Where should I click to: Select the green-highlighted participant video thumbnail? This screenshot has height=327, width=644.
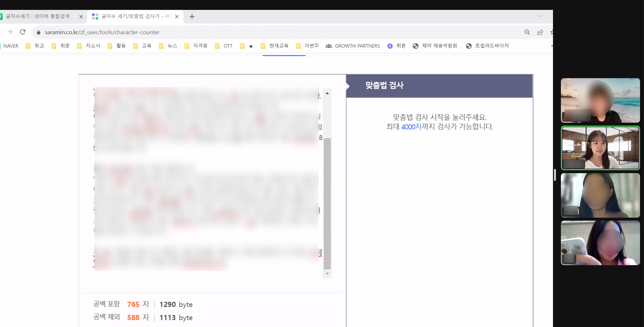(600, 148)
